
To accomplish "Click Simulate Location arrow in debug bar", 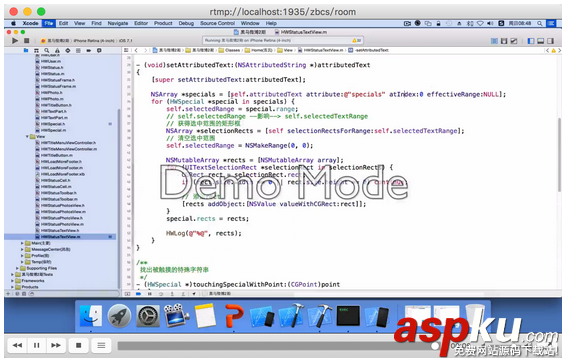I will [x=194, y=294].
